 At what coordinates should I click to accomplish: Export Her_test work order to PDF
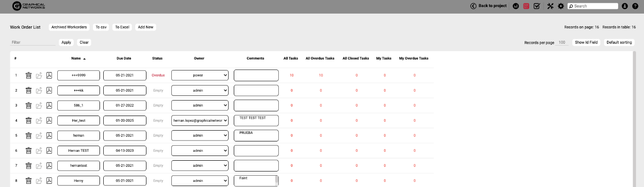(x=49, y=120)
